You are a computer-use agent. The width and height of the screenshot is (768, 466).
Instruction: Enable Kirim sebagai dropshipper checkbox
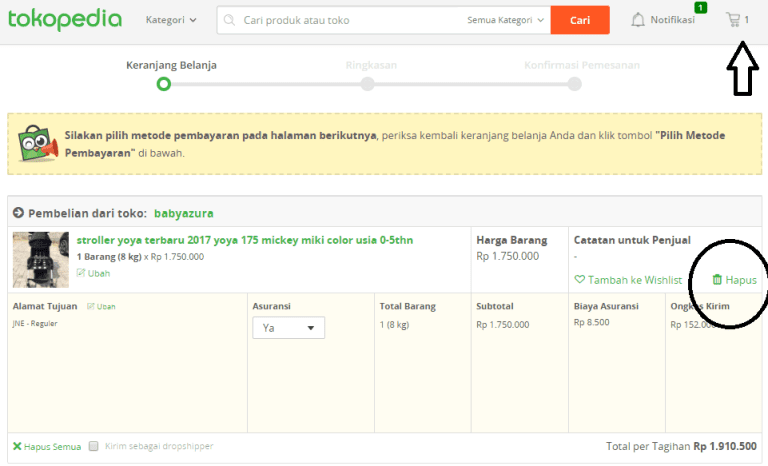[94, 446]
